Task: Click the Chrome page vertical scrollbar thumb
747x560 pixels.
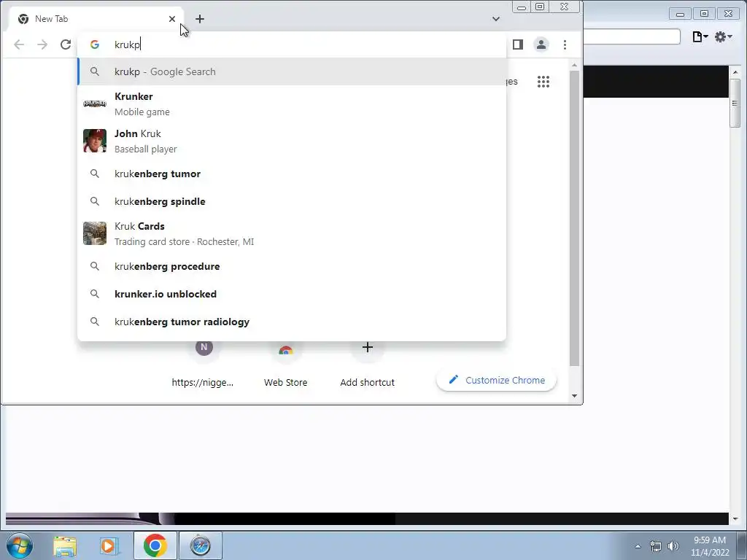Action: pyautogui.click(x=575, y=218)
